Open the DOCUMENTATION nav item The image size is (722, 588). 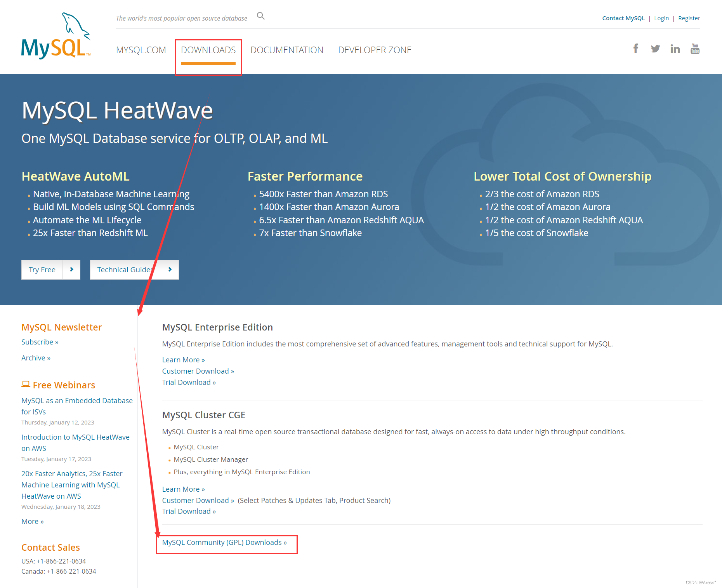click(287, 50)
